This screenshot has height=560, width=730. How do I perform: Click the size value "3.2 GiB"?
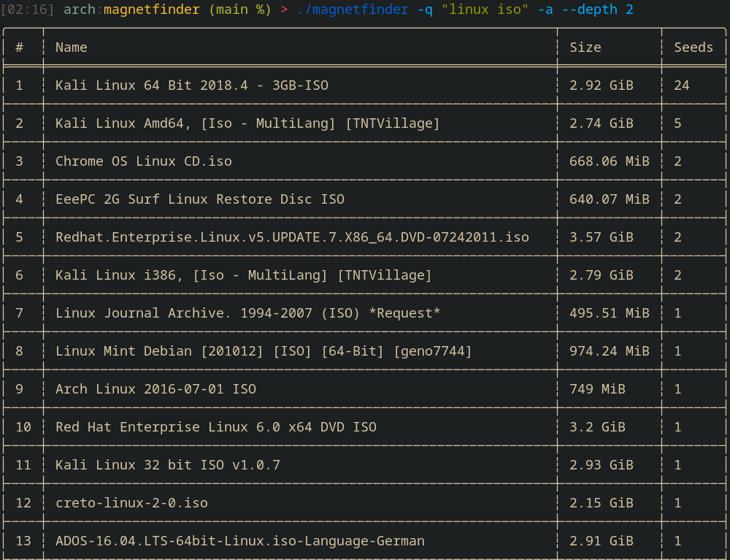click(x=597, y=427)
